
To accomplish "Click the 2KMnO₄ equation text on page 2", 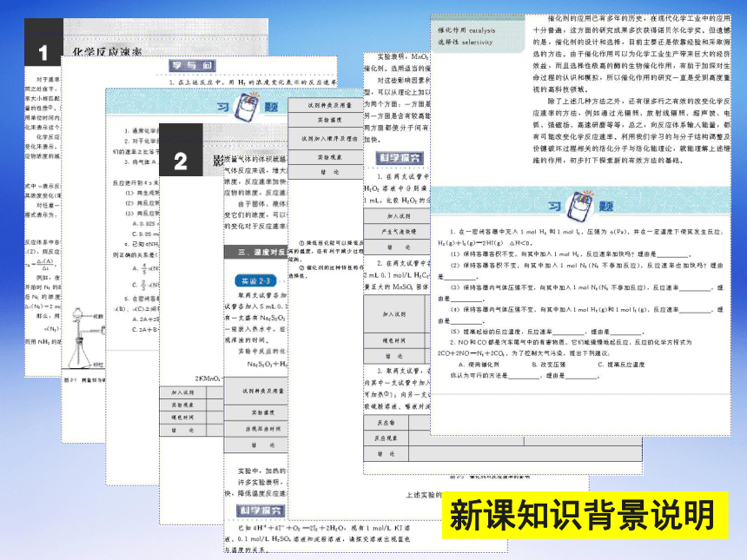I will (x=208, y=379).
